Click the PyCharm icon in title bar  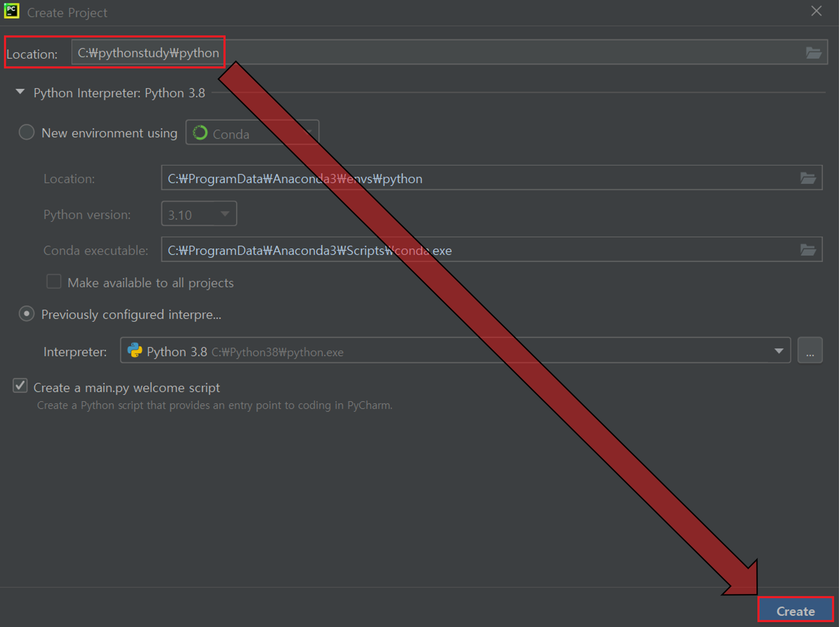click(x=12, y=11)
